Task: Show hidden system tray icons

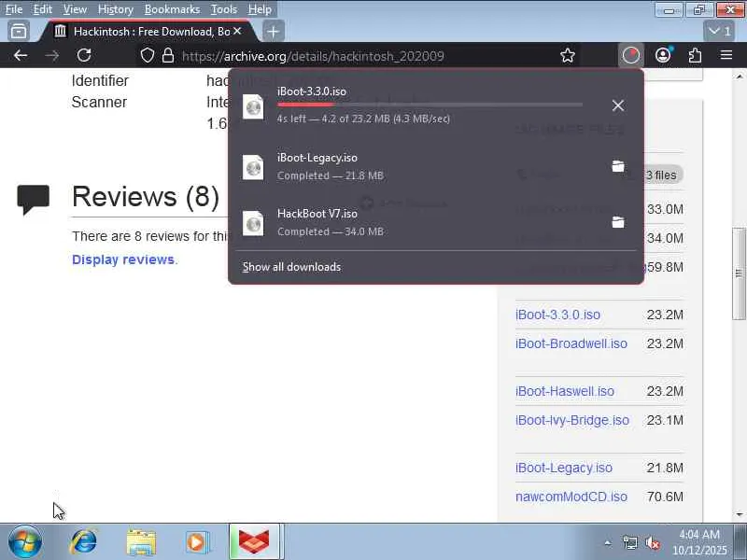Action: (x=608, y=543)
